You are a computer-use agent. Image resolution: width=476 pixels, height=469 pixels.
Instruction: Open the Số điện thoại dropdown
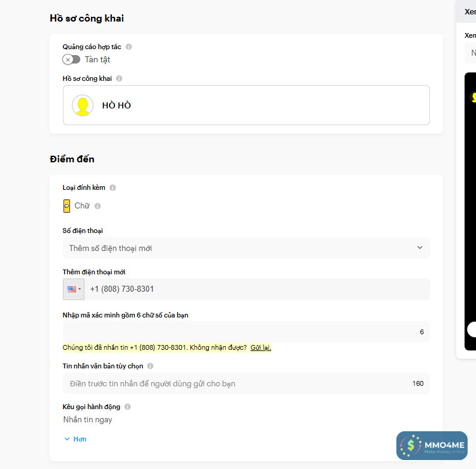click(x=246, y=248)
